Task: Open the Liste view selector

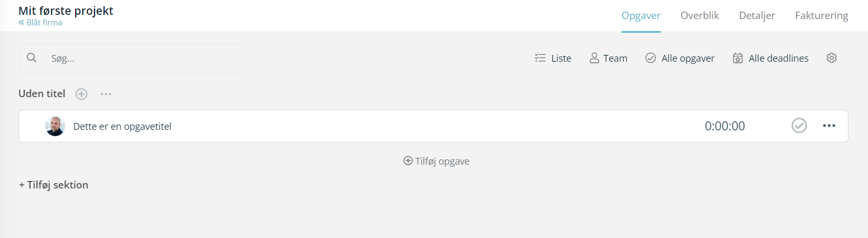Action: click(x=553, y=58)
